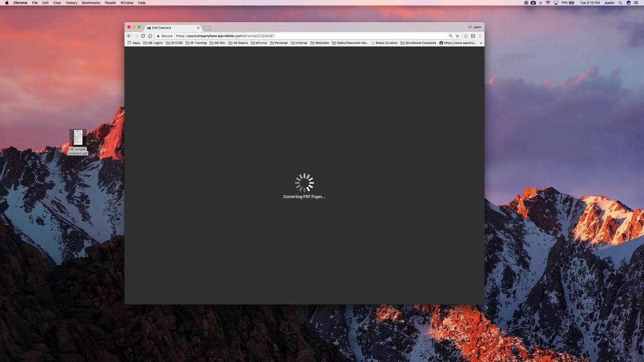Open the Edit menu

[45, 3]
